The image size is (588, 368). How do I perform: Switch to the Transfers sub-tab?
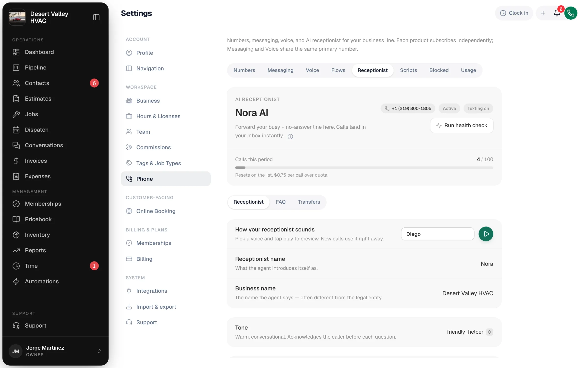click(x=309, y=202)
